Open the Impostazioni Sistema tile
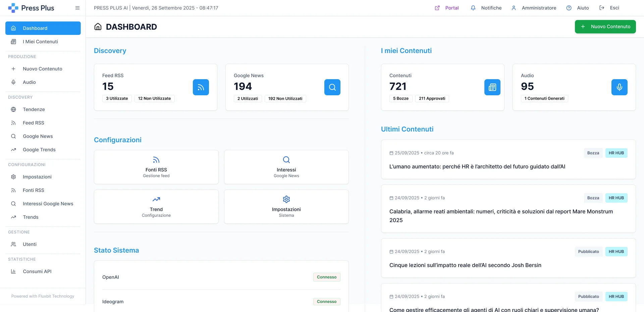 point(286,207)
